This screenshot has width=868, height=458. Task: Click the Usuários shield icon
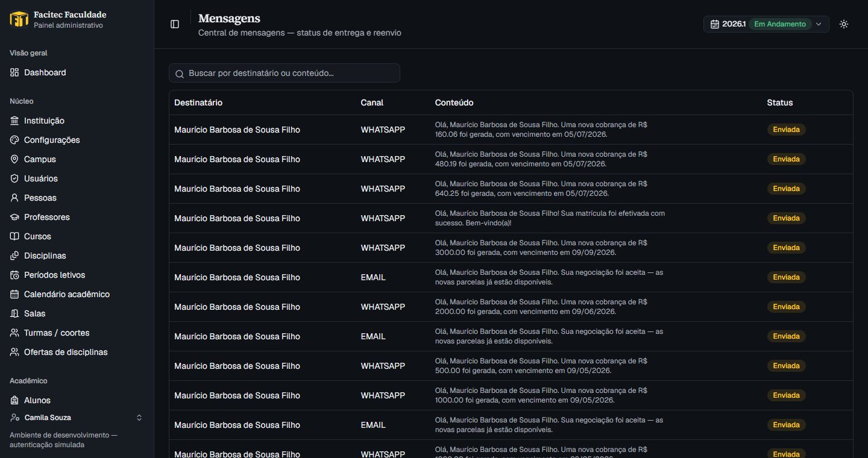[14, 178]
